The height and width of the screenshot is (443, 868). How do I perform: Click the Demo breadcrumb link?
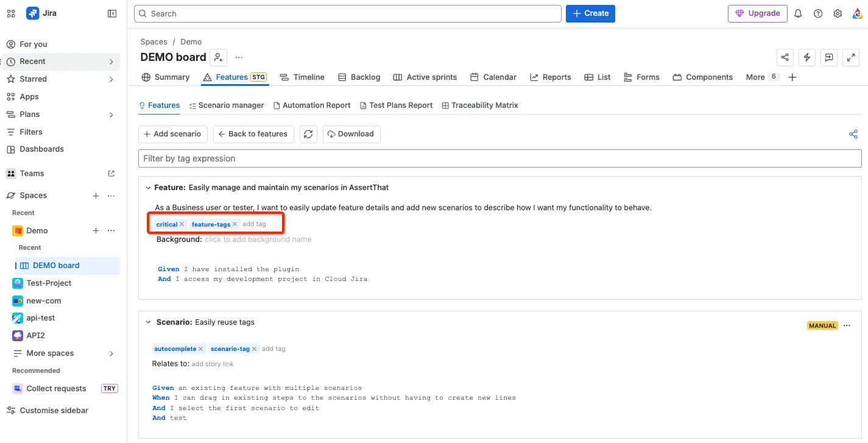(191, 42)
